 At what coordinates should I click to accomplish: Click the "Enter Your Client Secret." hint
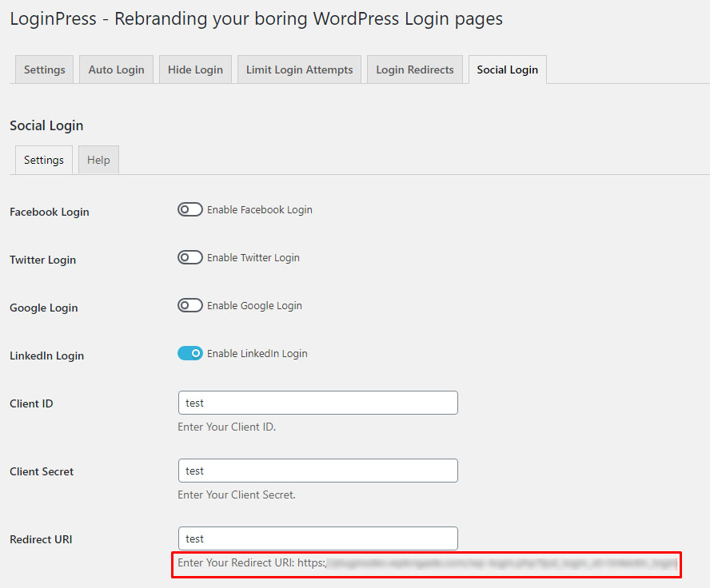(237, 495)
